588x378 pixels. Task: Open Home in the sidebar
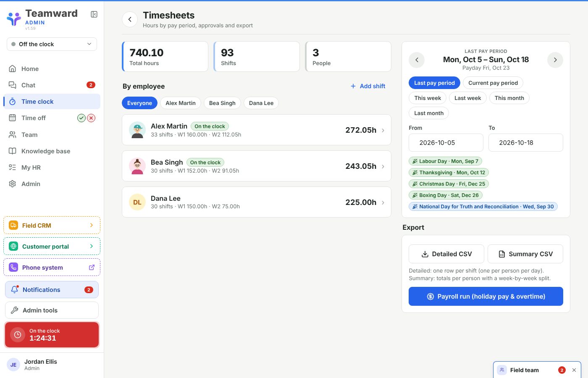tap(52, 69)
